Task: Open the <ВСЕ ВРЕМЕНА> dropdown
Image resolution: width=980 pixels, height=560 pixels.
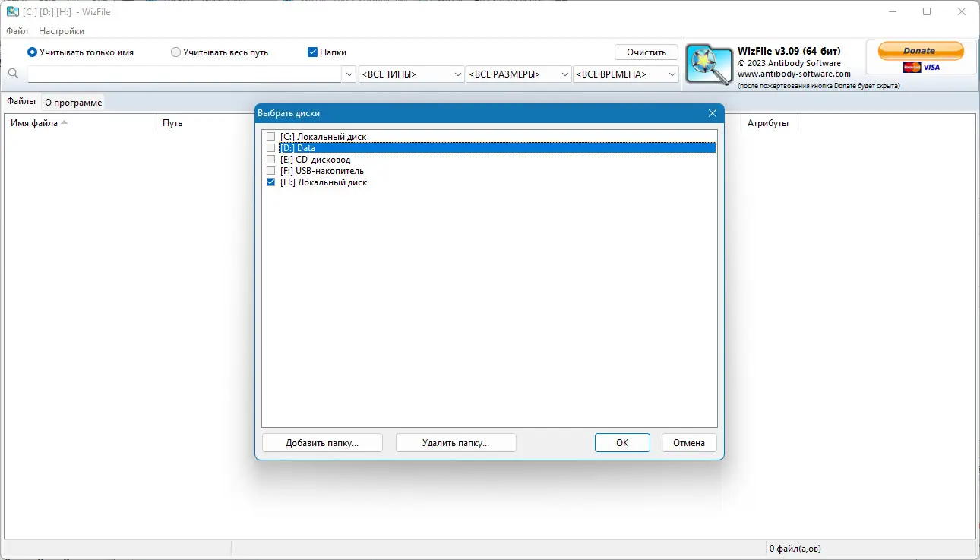Action: coord(626,74)
